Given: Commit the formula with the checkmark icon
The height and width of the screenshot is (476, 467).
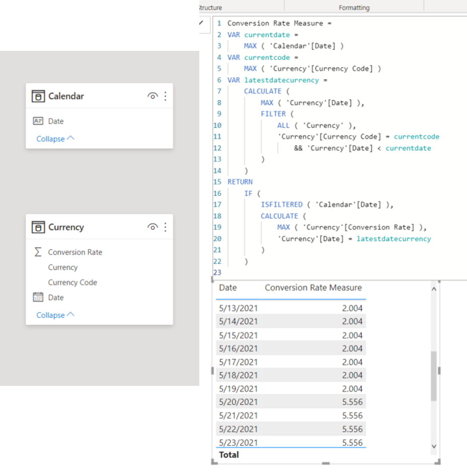Looking at the screenshot, I should (201, 23).
